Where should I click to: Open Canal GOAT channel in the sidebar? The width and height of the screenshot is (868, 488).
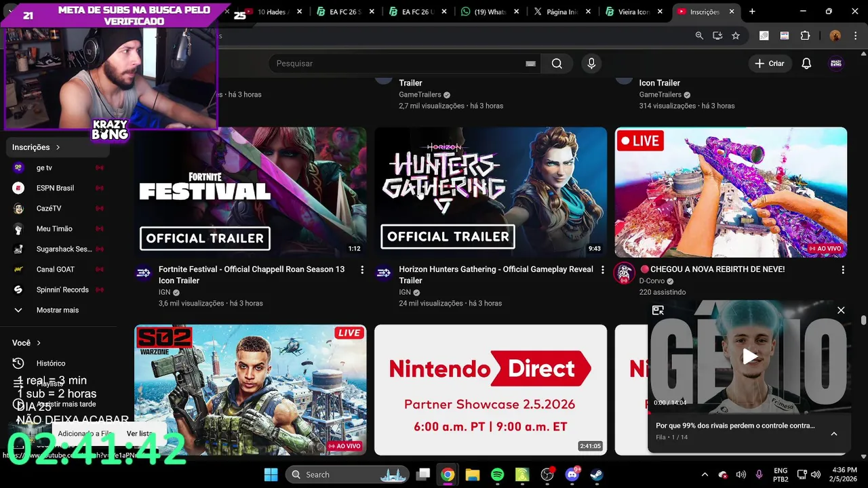coord(59,269)
